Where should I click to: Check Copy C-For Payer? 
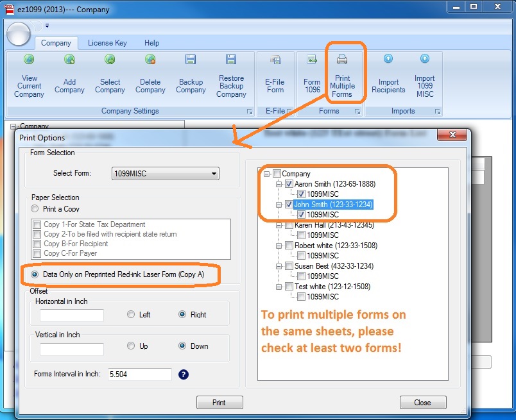37,253
